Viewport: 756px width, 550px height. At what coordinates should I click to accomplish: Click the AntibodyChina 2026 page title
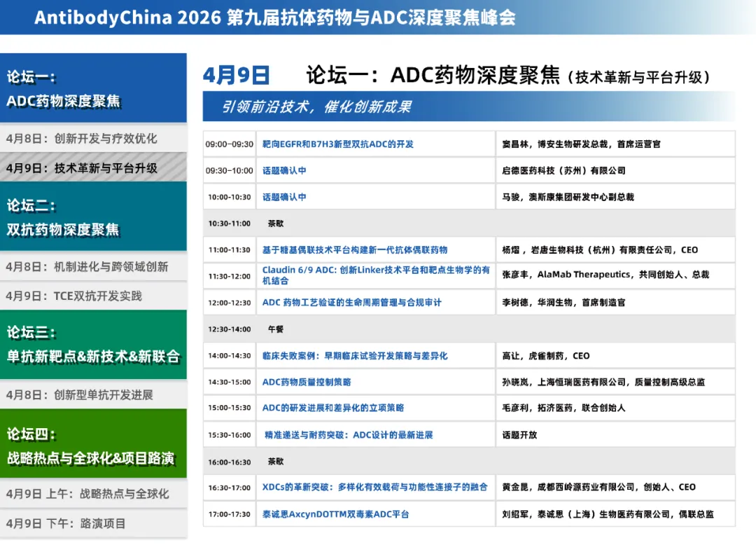pos(275,18)
